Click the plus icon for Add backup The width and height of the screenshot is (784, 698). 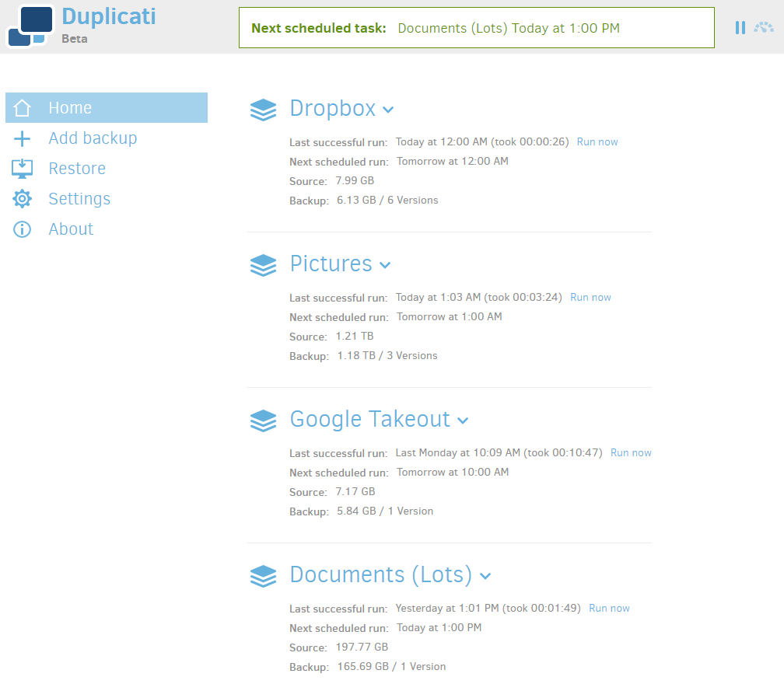pos(22,138)
